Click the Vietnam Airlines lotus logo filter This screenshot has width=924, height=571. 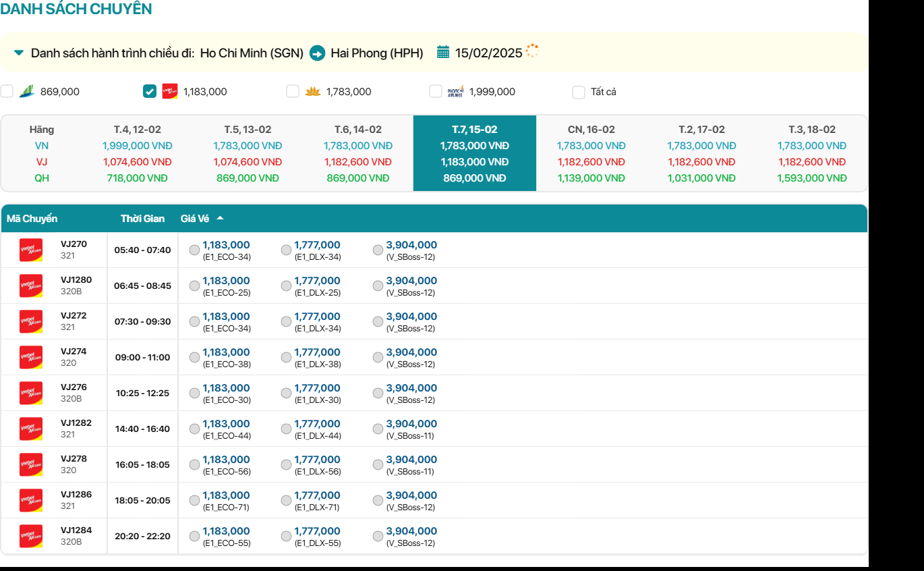point(313,92)
